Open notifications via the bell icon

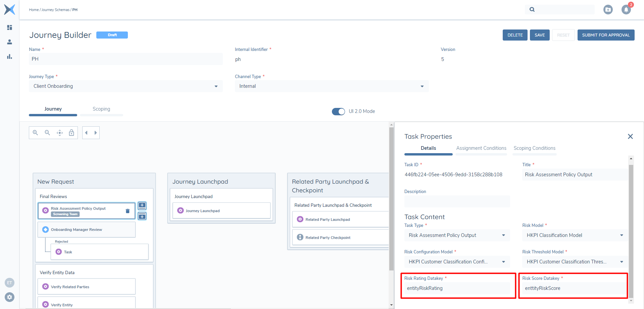(626, 9)
